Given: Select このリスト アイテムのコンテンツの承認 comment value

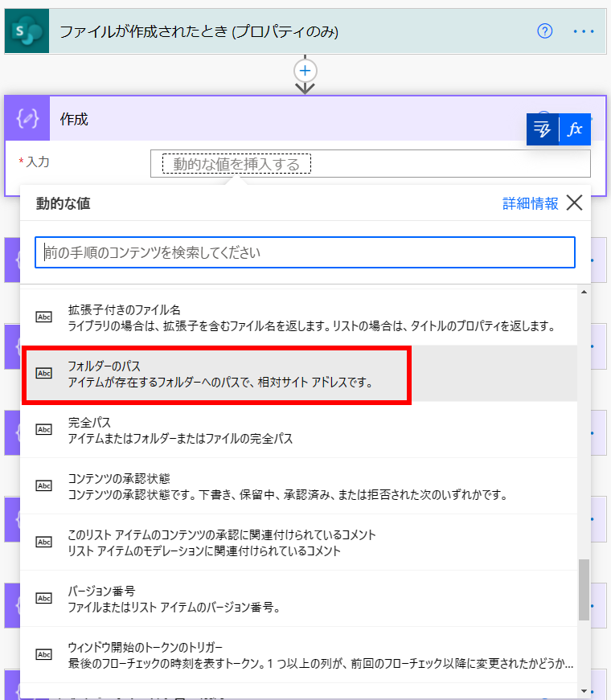Looking at the screenshot, I should pos(298,542).
